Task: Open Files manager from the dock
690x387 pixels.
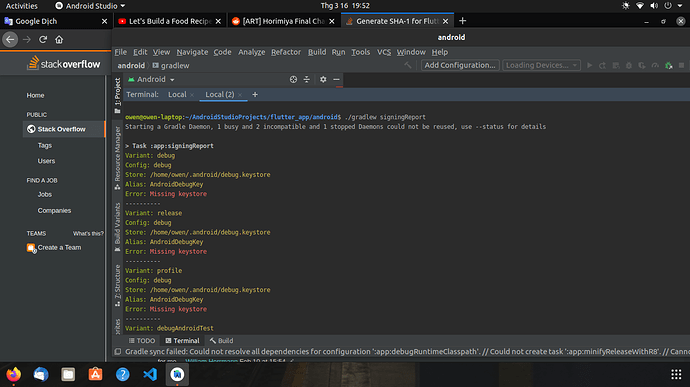Action: [68, 374]
